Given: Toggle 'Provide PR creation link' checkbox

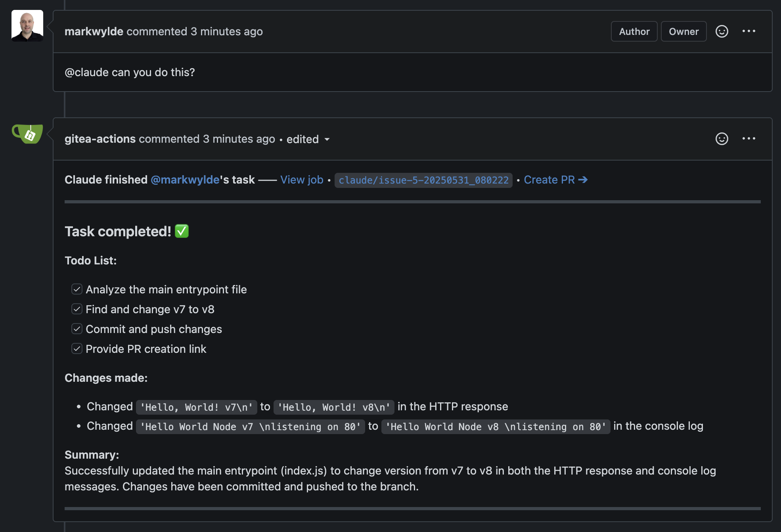Looking at the screenshot, I should pos(77,349).
